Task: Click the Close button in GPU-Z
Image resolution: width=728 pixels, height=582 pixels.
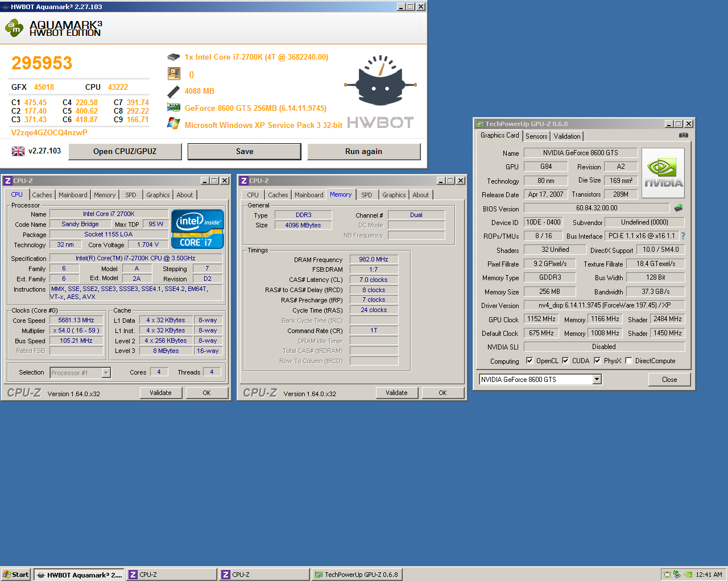Action: coord(669,380)
